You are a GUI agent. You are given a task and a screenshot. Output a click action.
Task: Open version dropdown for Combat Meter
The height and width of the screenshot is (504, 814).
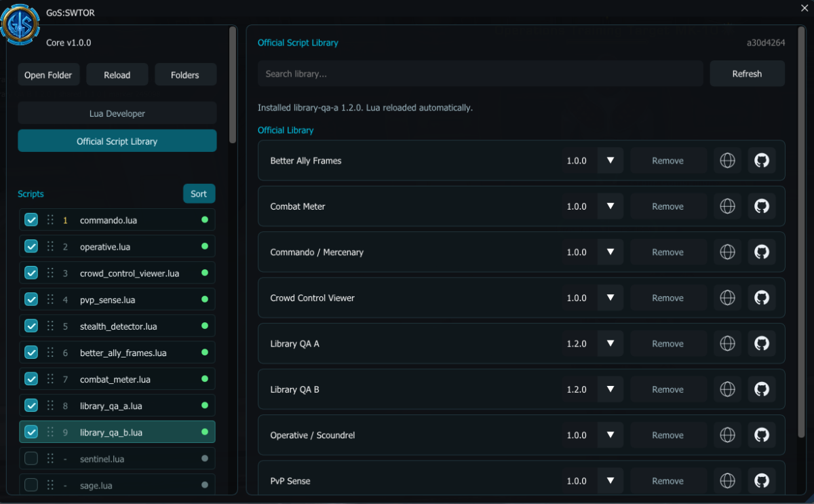610,206
